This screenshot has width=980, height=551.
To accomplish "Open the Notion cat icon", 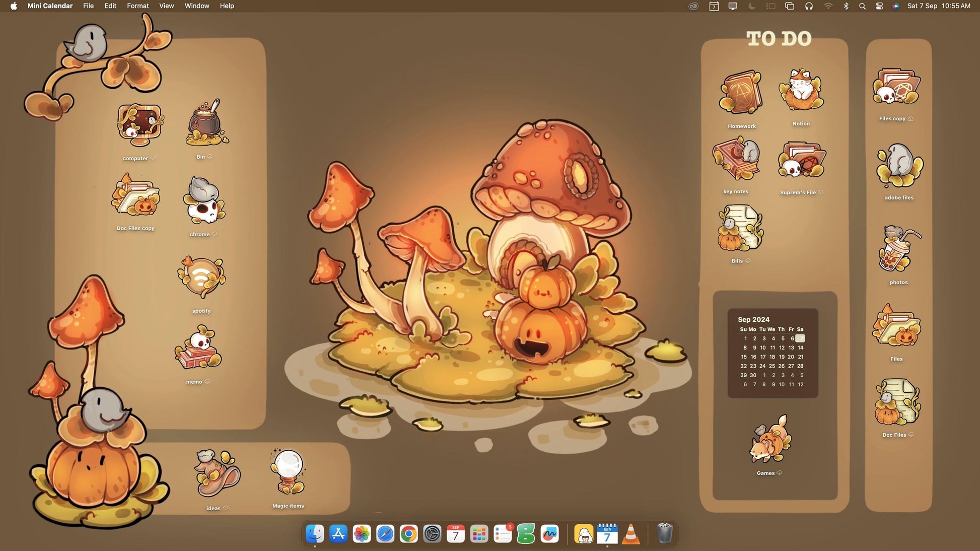I will click(x=801, y=92).
